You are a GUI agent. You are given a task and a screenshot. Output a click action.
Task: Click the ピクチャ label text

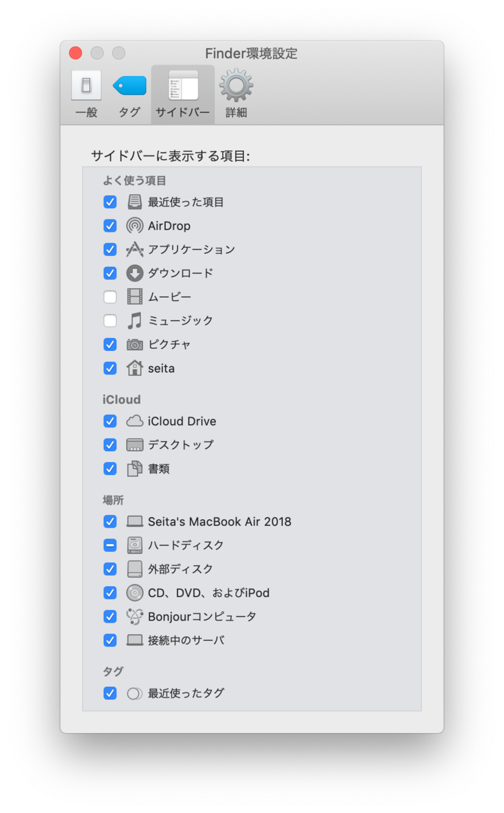169,344
